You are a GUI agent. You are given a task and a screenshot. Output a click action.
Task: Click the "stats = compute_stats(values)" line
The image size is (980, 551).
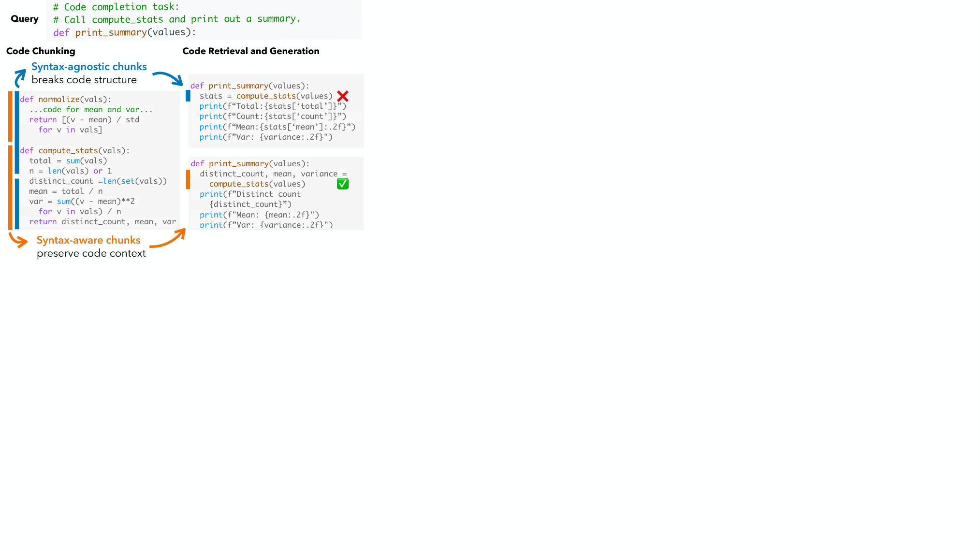point(266,96)
